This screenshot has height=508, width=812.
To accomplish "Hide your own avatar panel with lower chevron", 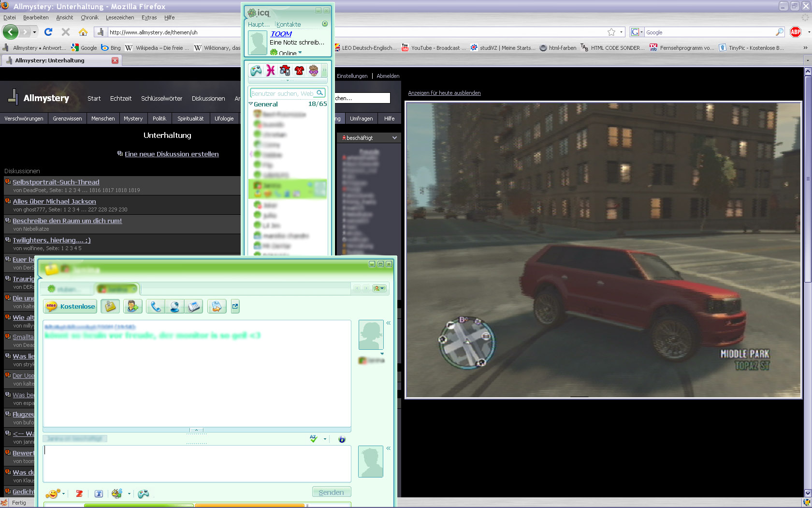I will [388, 448].
